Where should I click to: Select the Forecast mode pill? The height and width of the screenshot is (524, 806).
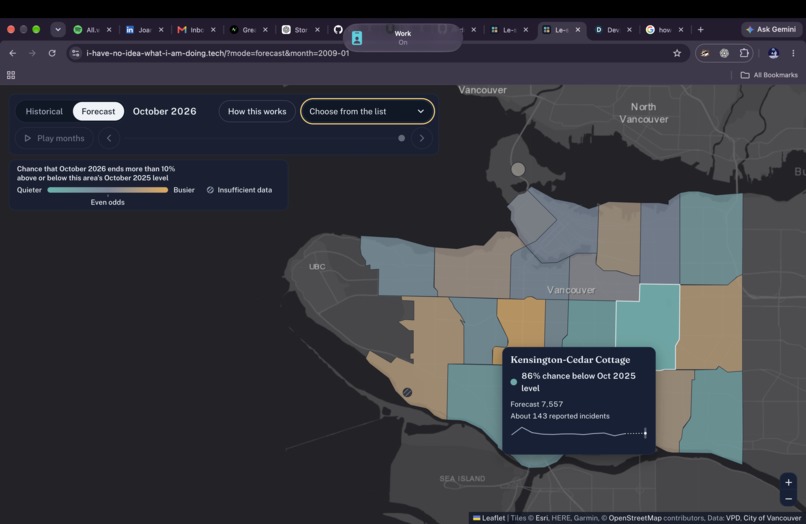click(98, 111)
